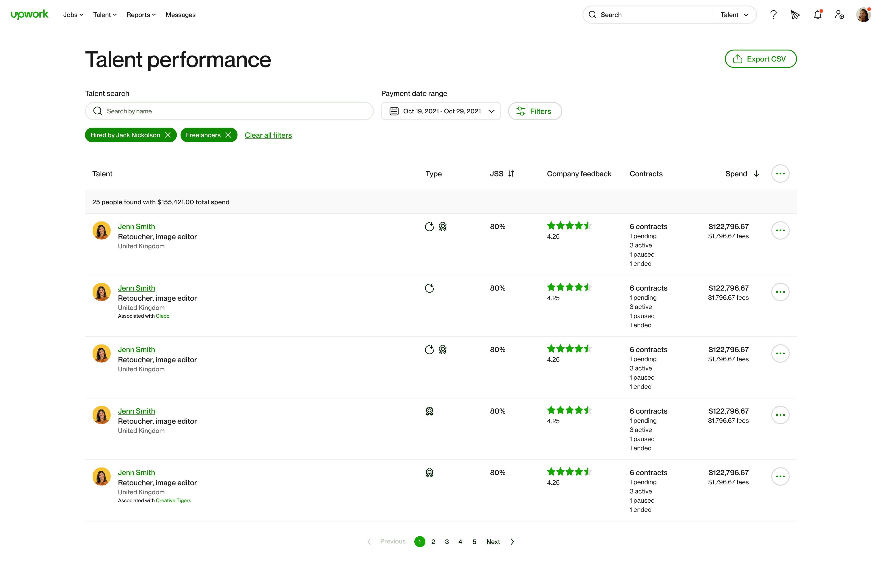The height and width of the screenshot is (588, 882).
Task: Click into the Search by name field
Action: [229, 111]
